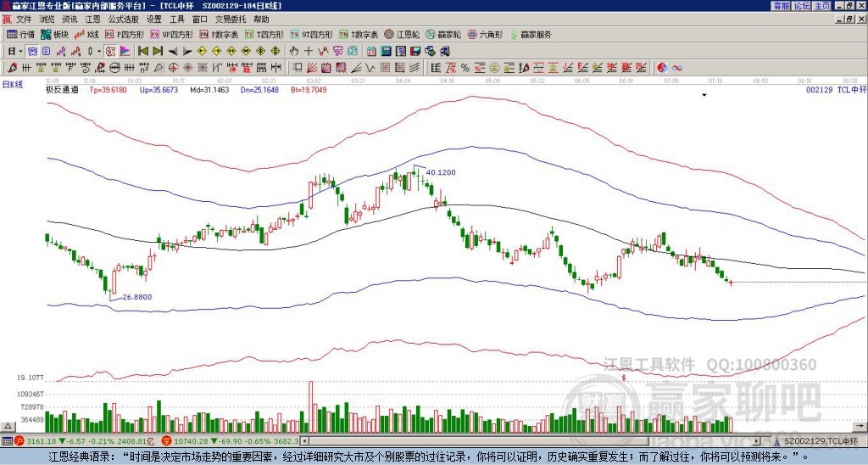Open the 公式选股 menu
This screenshot has height=465, width=868.
(x=124, y=20)
